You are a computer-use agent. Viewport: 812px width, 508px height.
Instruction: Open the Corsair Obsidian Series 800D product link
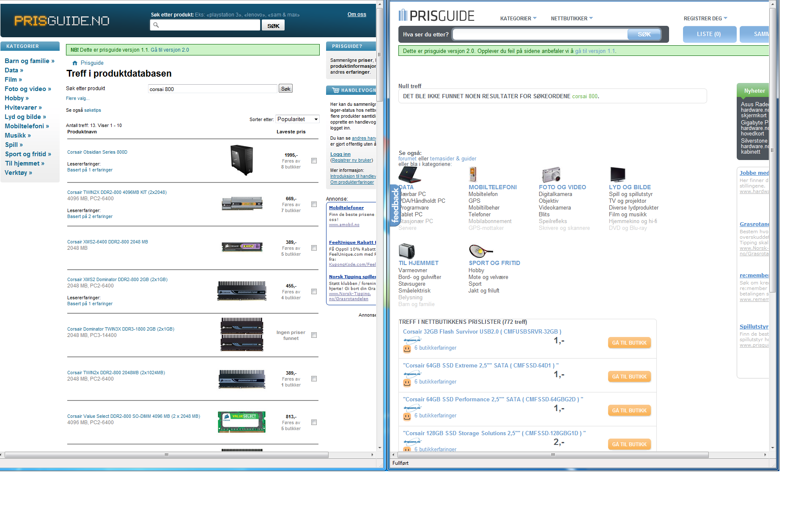97,152
